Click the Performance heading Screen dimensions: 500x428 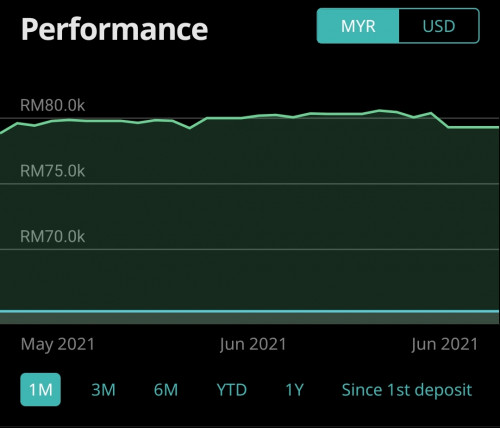tap(115, 29)
